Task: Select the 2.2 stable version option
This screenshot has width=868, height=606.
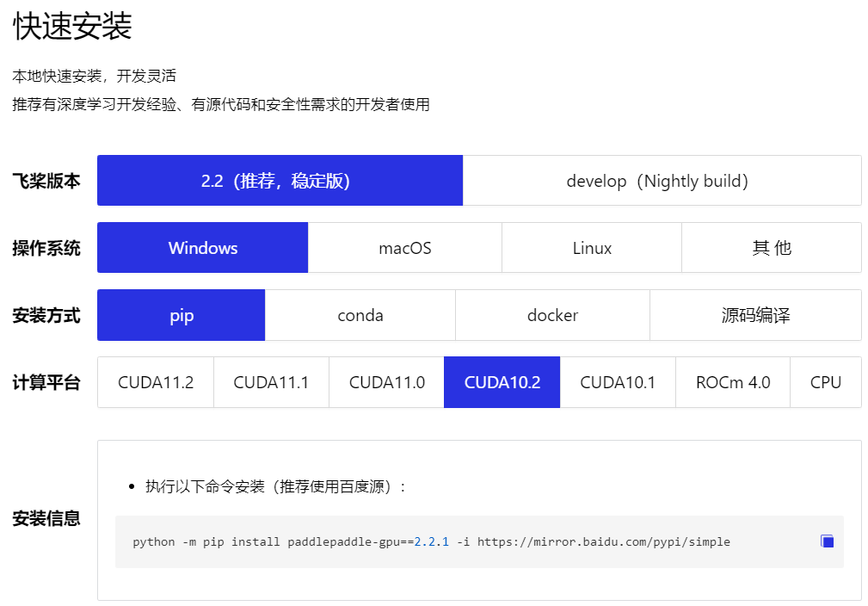Action: coord(280,181)
